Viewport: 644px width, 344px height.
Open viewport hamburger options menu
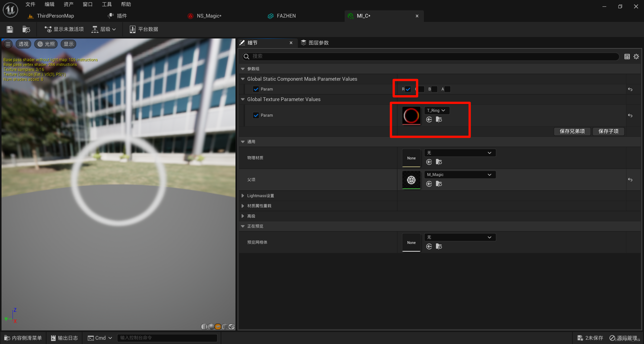pos(8,44)
